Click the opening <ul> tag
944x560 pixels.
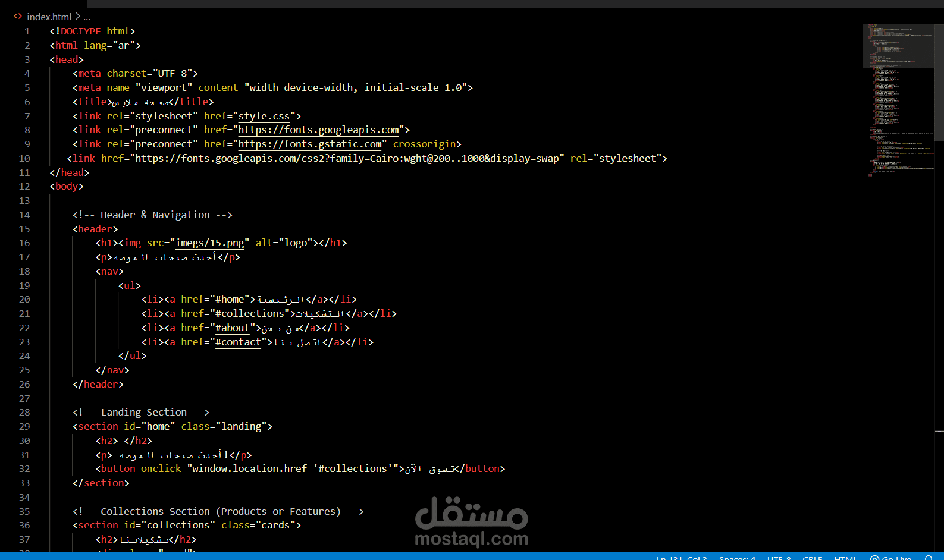click(x=130, y=285)
